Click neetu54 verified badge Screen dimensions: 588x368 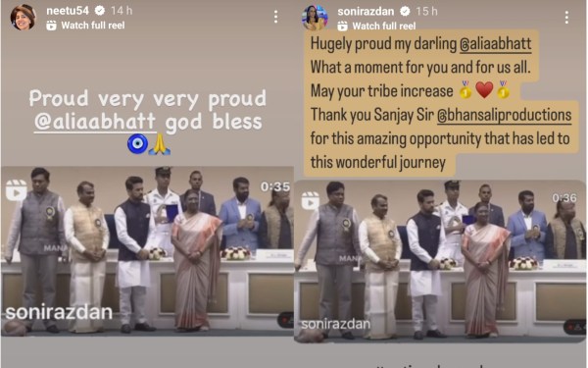(x=100, y=11)
